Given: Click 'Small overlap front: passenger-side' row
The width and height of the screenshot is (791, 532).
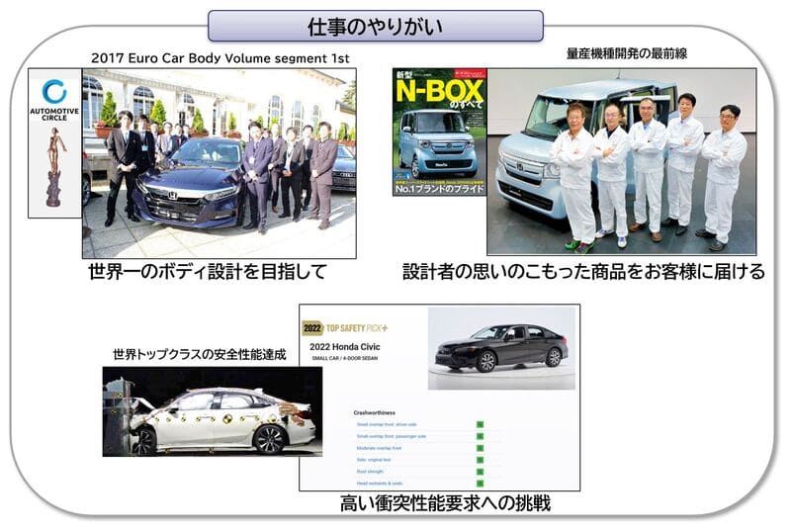Looking at the screenshot, I should 429,436.
